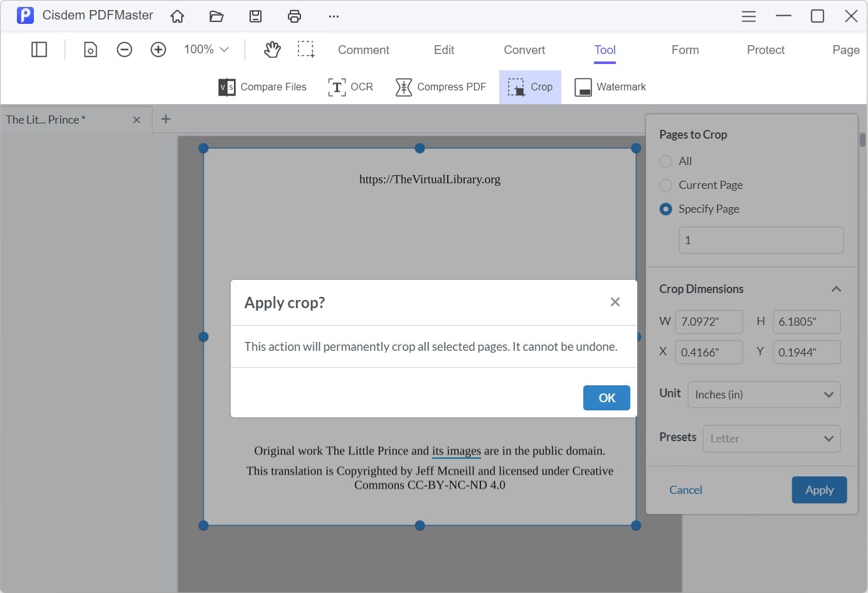Zoom out with the minus icon
Image resolution: width=868 pixels, height=593 pixels.
[124, 50]
